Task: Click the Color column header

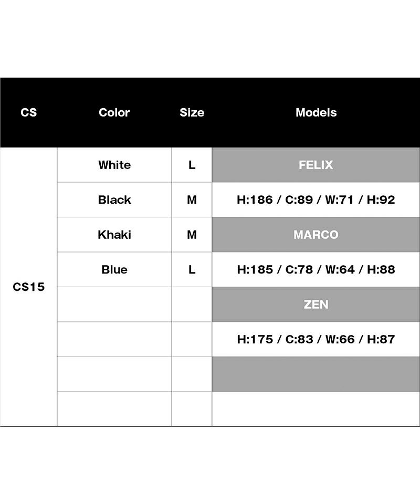Action: [114, 112]
